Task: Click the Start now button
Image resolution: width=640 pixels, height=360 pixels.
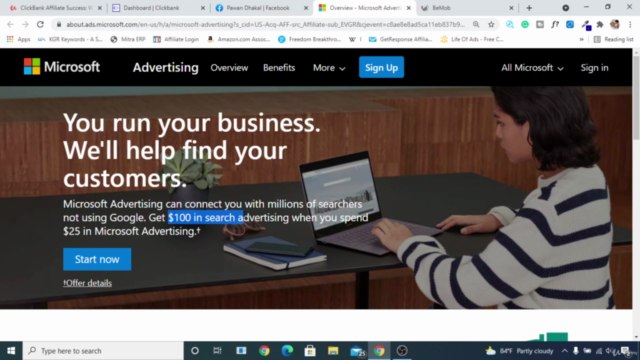Action: pyautogui.click(x=97, y=259)
